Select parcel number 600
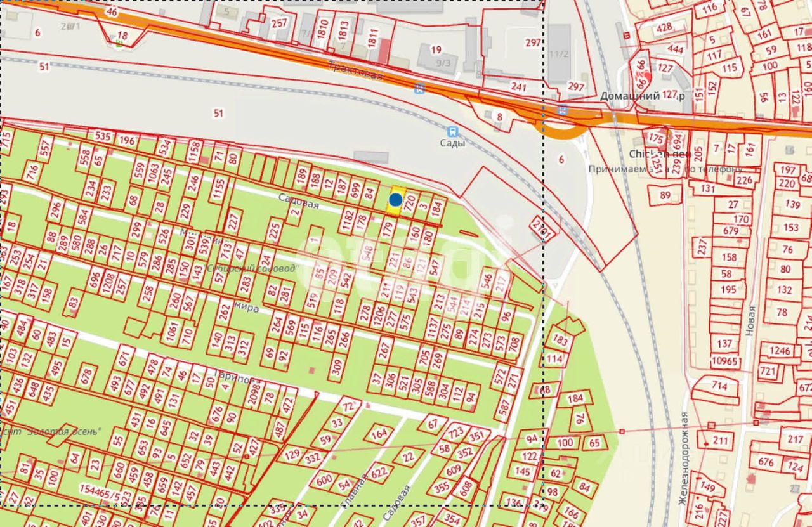 click(324, 481)
